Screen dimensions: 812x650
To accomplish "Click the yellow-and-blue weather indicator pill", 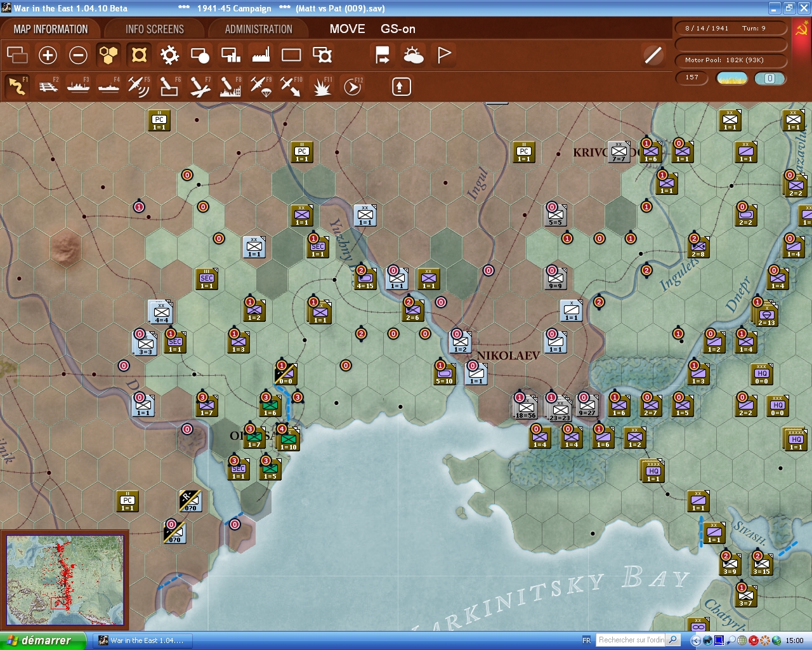I will point(732,78).
